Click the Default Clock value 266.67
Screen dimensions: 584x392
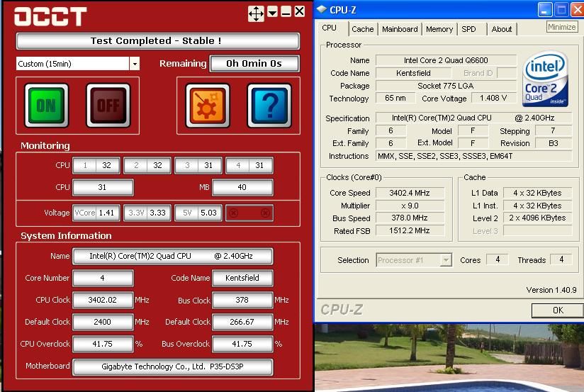pyautogui.click(x=242, y=322)
